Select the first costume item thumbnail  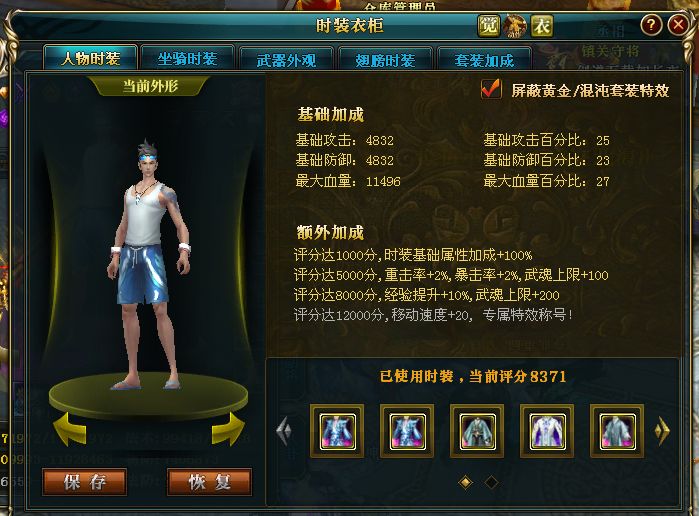[x=337, y=431]
